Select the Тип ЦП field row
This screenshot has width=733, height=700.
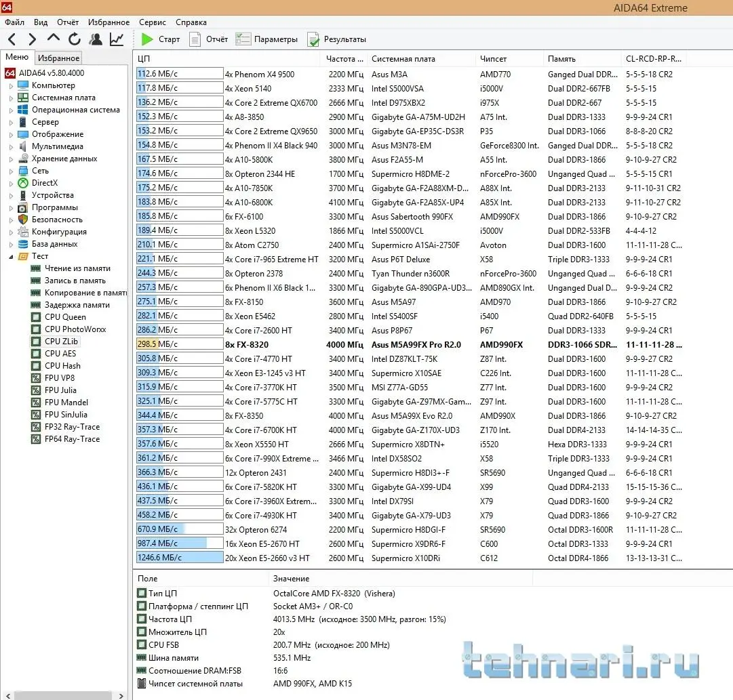(266, 594)
